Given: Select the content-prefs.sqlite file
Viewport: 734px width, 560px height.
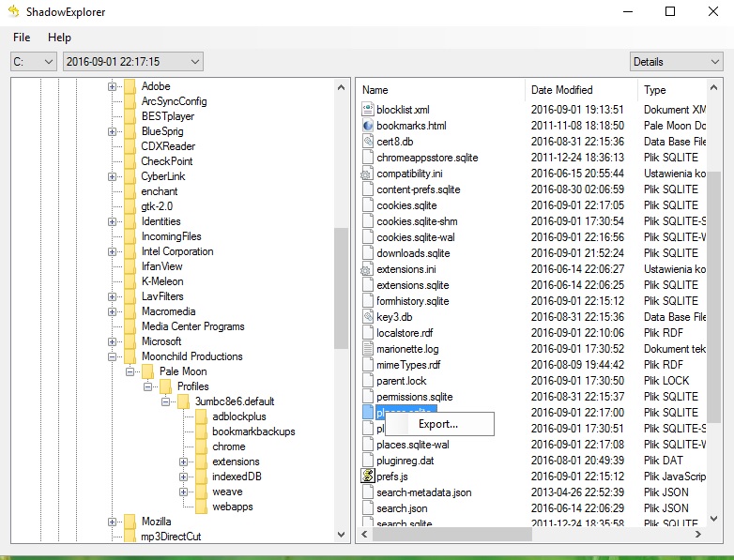Looking at the screenshot, I should point(418,189).
